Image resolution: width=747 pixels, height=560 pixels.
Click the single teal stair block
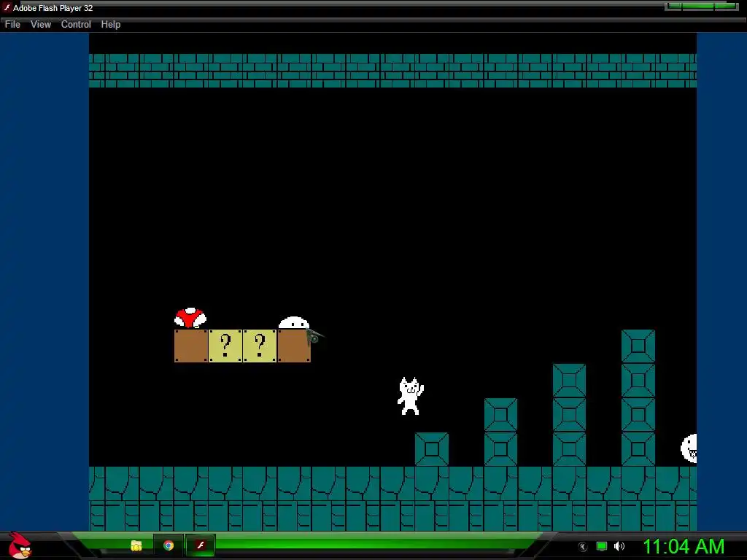[432, 449]
